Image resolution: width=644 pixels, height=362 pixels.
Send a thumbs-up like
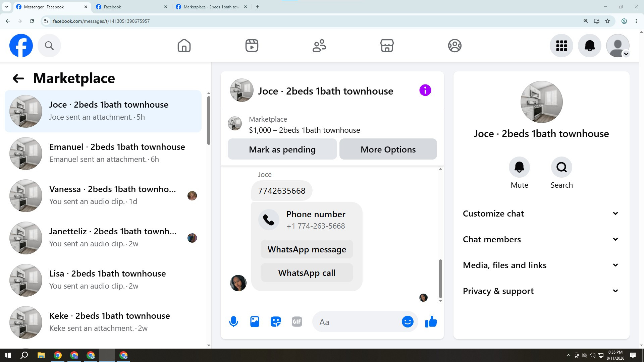click(x=431, y=322)
